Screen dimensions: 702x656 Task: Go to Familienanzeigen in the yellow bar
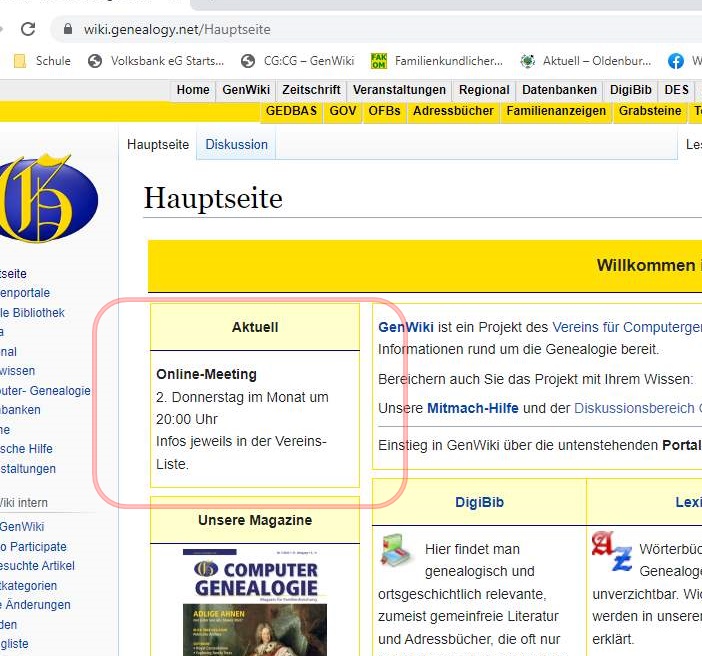click(556, 111)
